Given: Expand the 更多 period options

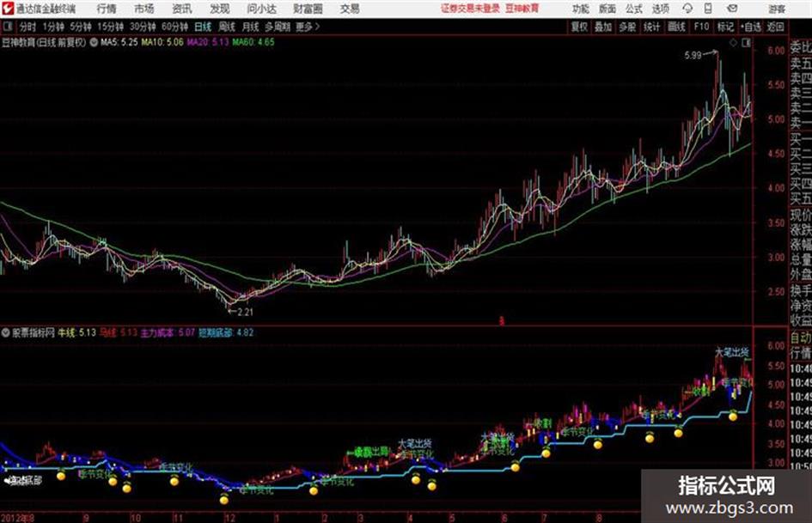Looking at the screenshot, I should (308, 27).
